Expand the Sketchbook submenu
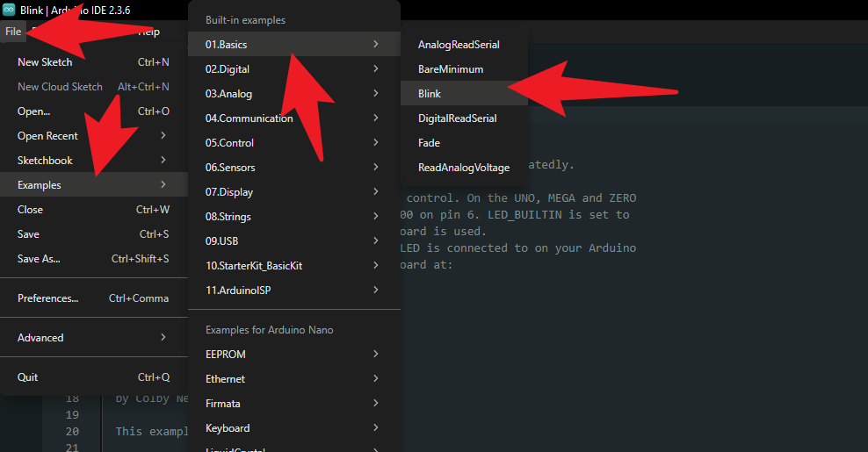The image size is (868, 452). [x=93, y=161]
